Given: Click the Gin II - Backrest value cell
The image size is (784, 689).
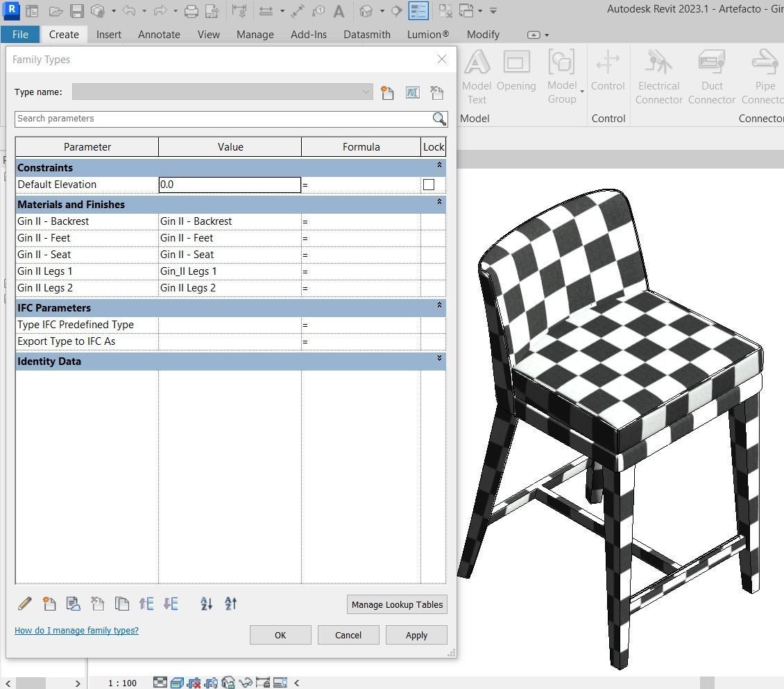Looking at the screenshot, I should pos(230,221).
